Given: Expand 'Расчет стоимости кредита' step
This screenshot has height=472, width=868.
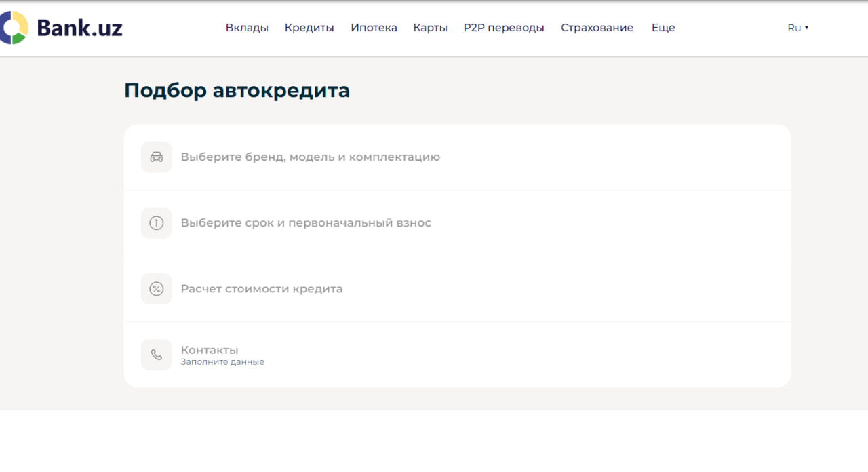Looking at the screenshot, I should (x=458, y=289).
